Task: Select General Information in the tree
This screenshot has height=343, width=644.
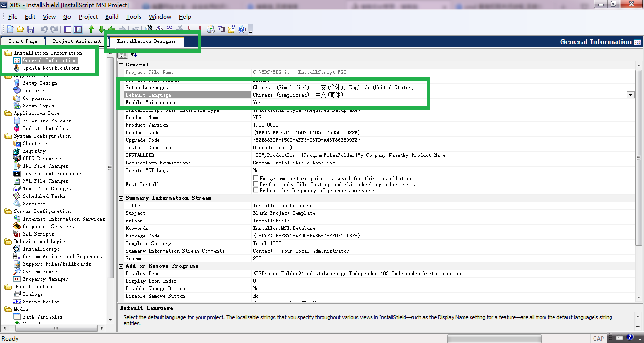Action: coord(50,60)
